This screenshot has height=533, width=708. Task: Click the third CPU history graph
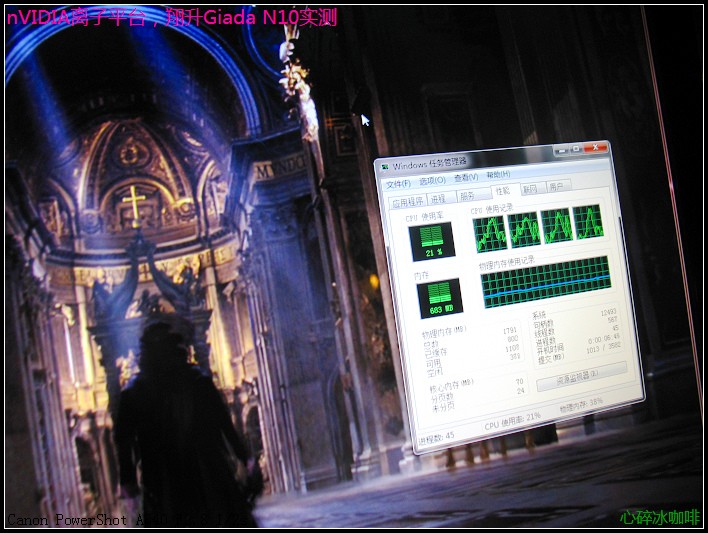coord(557,225)
